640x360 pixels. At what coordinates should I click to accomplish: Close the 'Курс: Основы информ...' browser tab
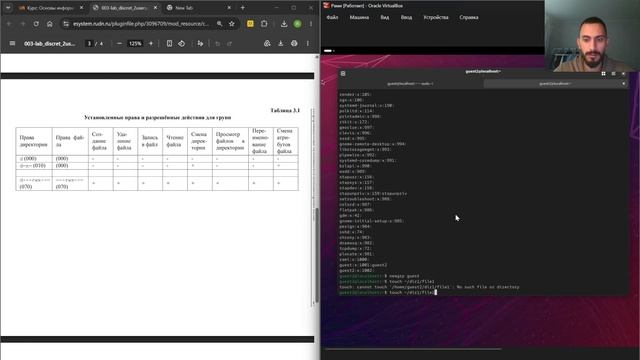pyautogui.click(x=81, y=8)
